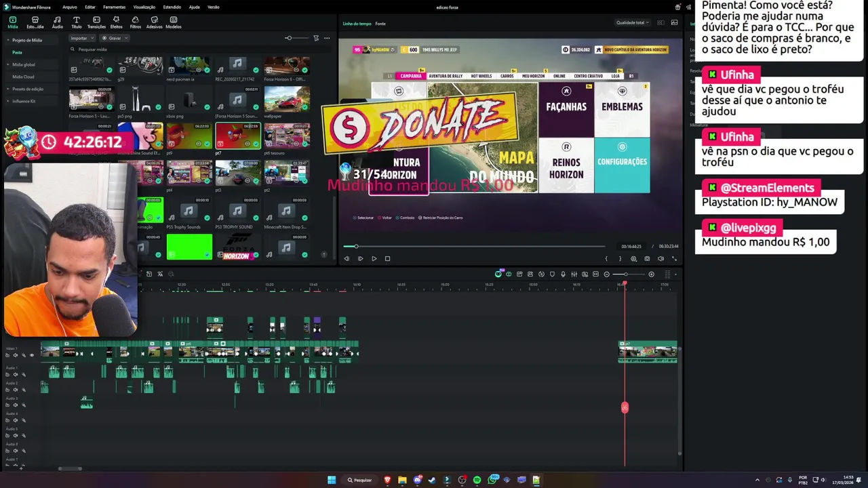Screen dimensions: 868x488
Task: Open the audio mixer icon
Action: (x=574, y=274)
